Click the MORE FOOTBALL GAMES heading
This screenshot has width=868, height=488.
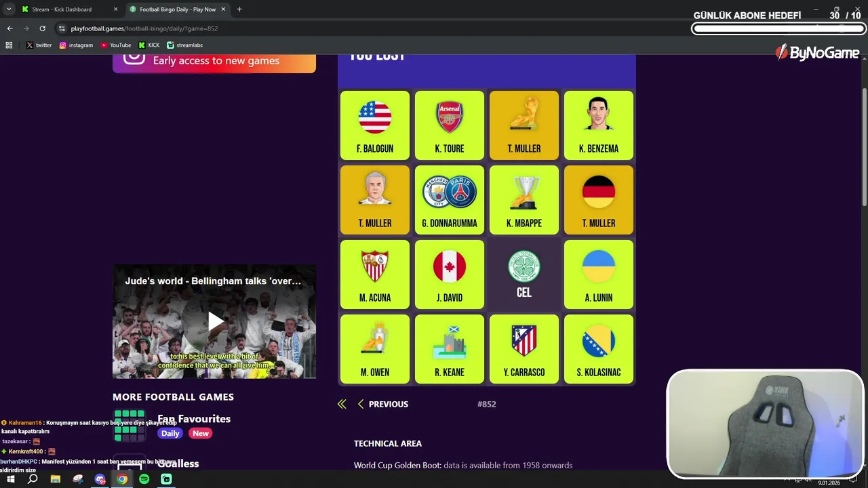[x=173, y=397]
